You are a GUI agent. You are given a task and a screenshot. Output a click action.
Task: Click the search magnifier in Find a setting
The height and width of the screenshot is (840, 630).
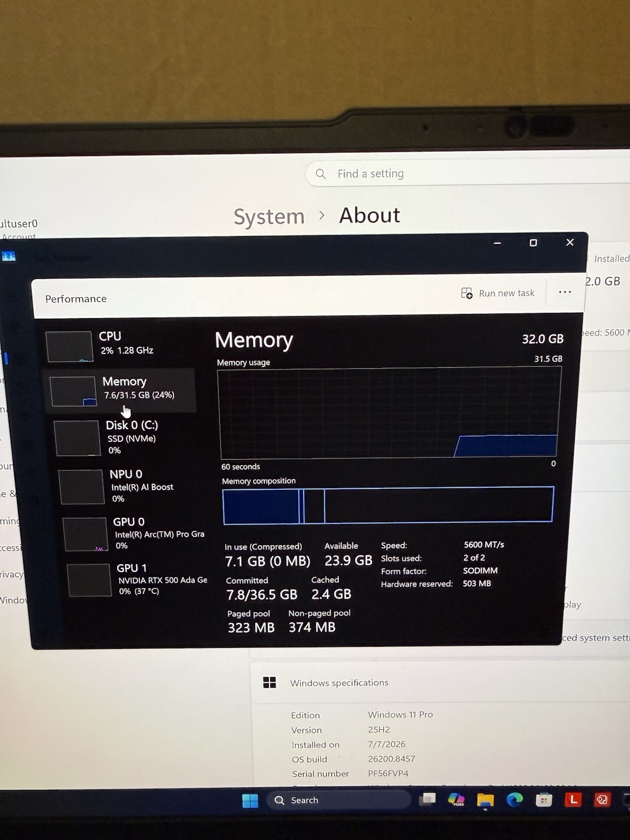coord(321,173)
